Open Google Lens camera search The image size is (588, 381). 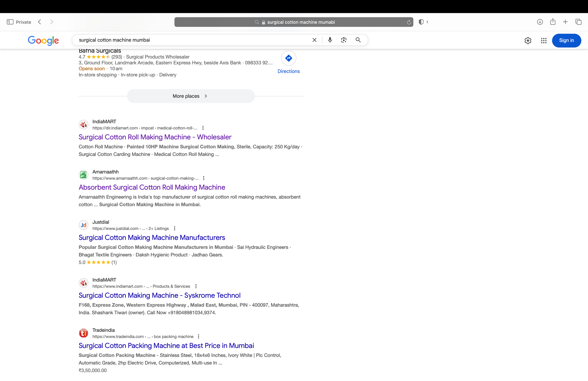[344, 40]
